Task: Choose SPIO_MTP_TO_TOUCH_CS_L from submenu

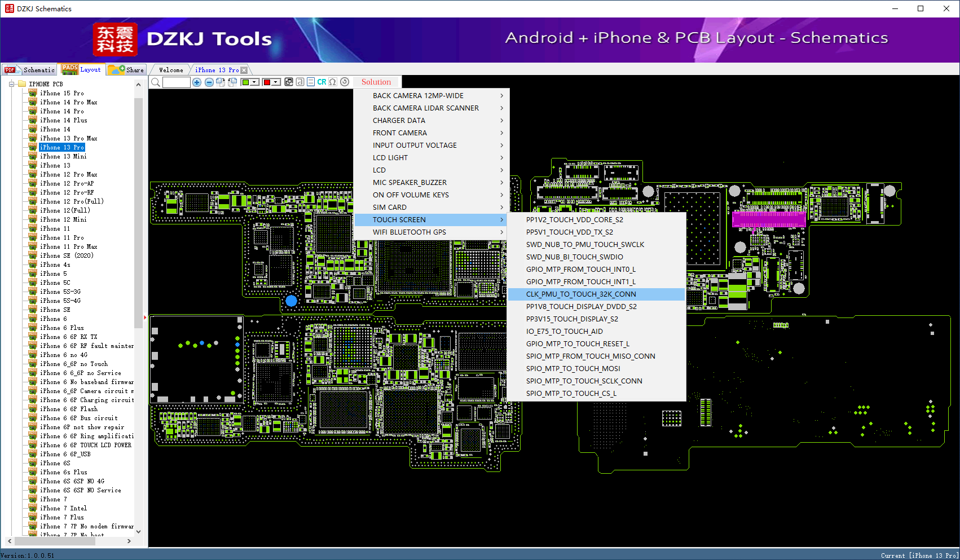Action: 597,394
